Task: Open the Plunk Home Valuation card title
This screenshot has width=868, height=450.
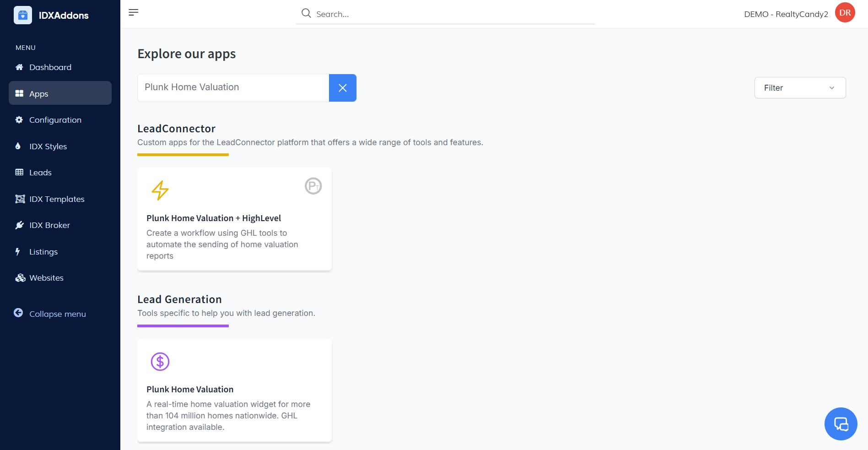Action: 190,390
